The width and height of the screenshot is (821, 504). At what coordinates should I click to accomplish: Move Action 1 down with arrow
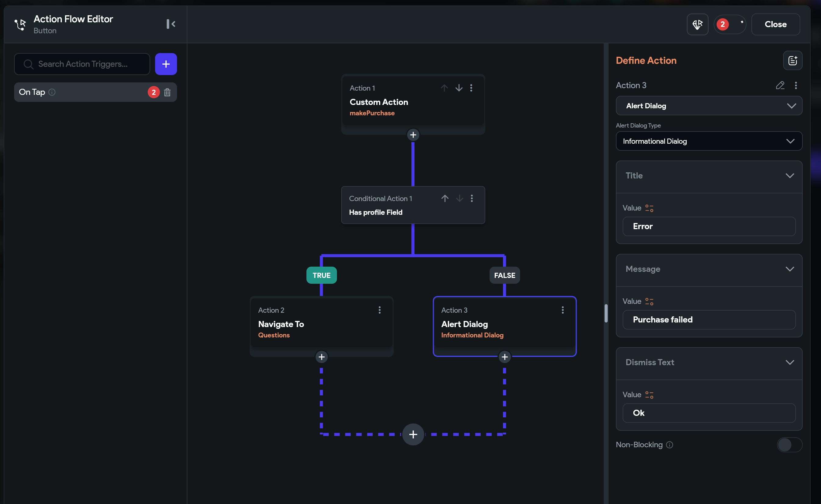click(x=459, y=88)
